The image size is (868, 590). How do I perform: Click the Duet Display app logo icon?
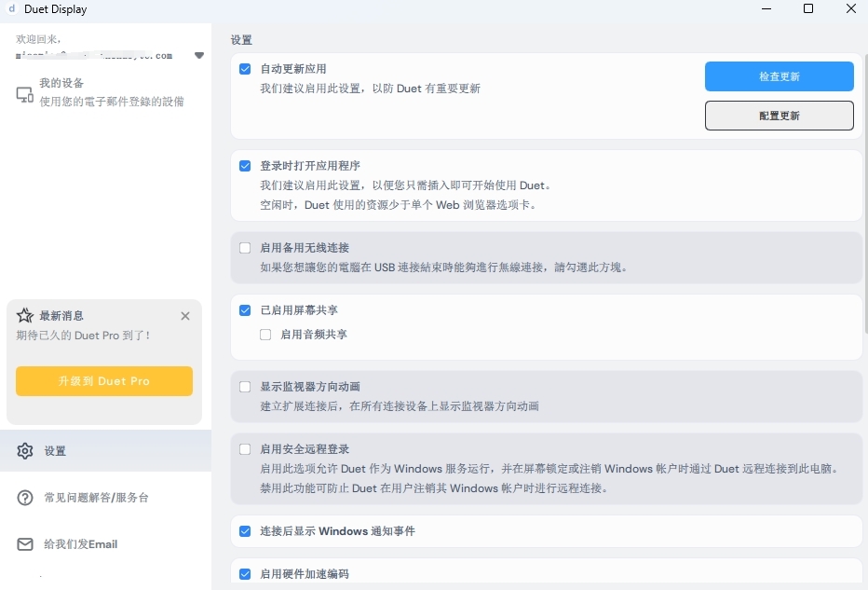[11, 9]
